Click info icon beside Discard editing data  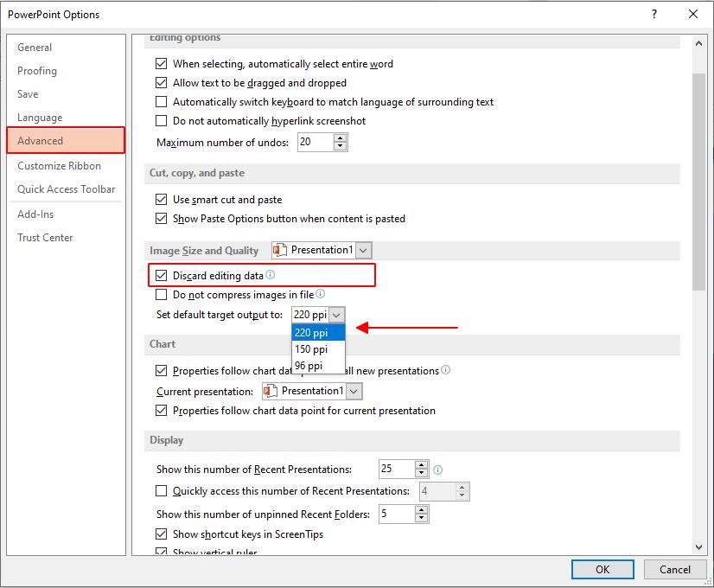271,275
